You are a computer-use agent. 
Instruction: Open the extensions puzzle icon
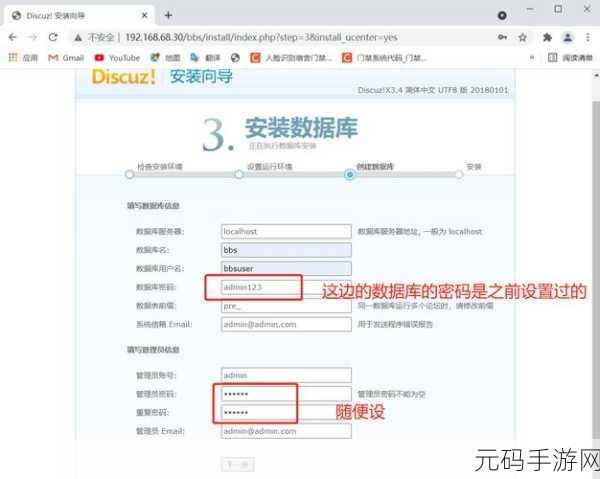[548, 37]
